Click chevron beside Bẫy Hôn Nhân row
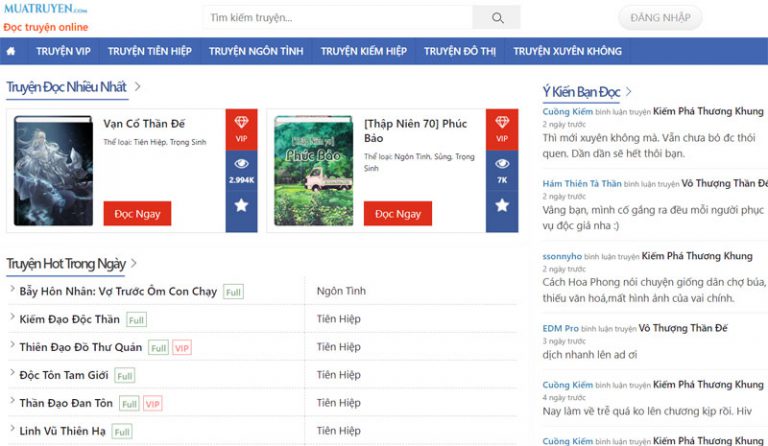Screen dimensions: 768x446 click(x=12, y=289)
